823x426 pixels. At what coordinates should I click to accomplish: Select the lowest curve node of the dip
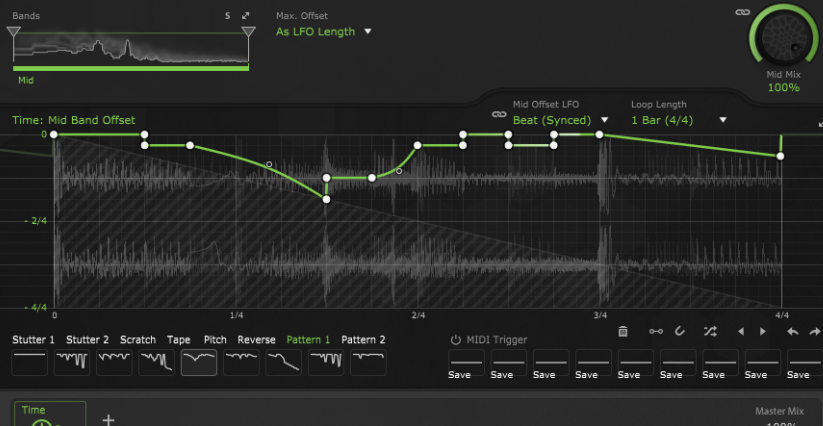(326, 199)
